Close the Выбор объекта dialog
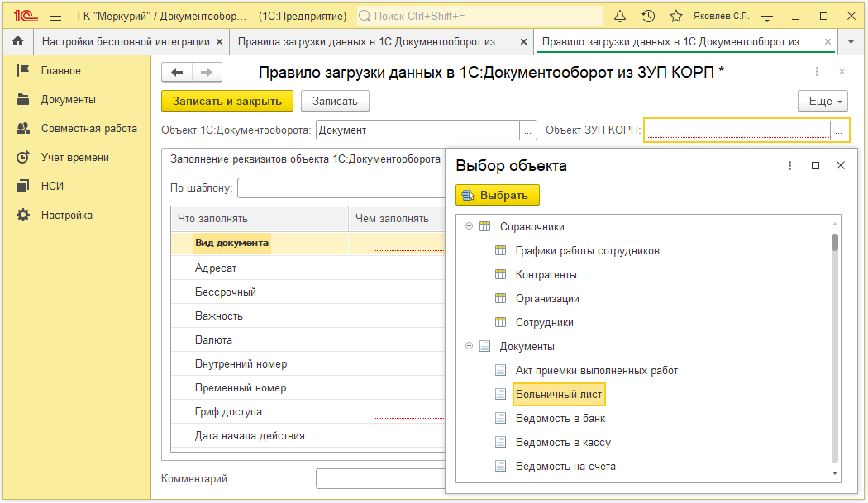The width and height of the screenshot is (868, 503). pos(841,165)
